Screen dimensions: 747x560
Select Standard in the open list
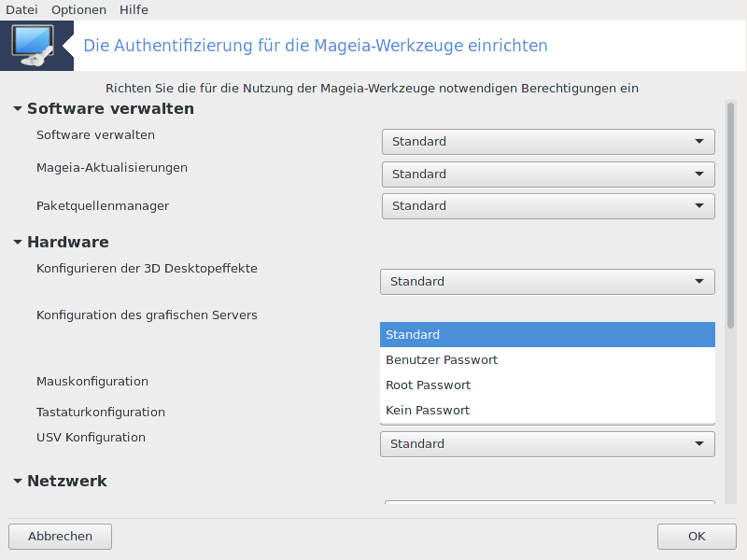(547, 335)
